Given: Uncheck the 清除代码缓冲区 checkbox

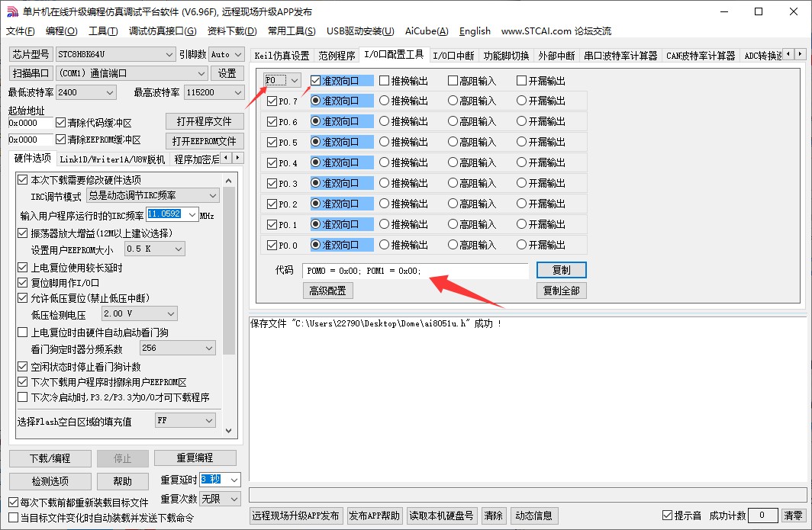Looking at the screenshot, I should pyautogui.click(x=60, y=122).
